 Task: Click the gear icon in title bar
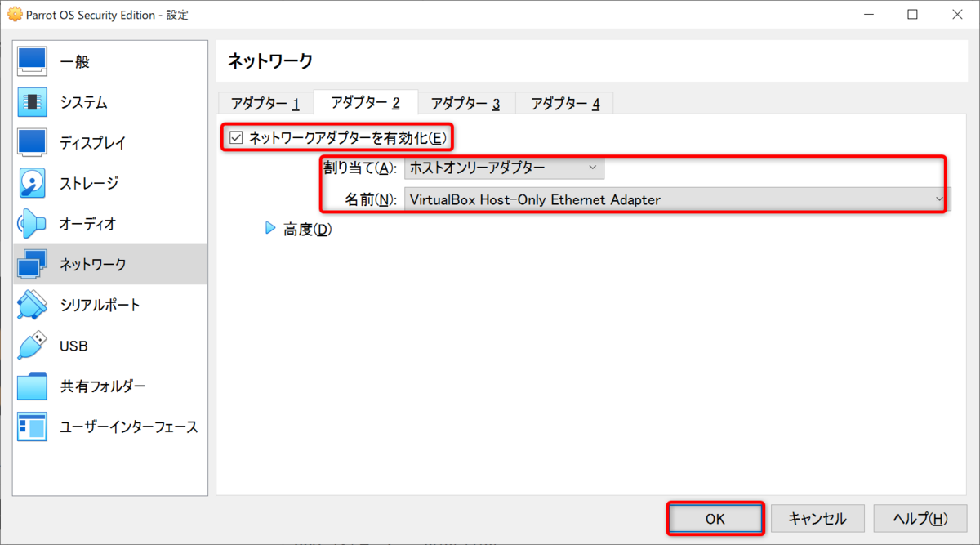click(14, 14)
